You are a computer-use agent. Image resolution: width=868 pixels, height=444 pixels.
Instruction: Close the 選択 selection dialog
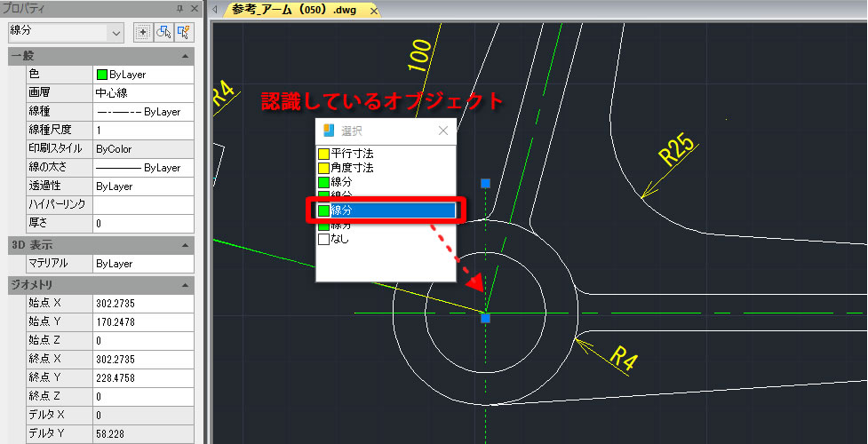tap(442, 131)
